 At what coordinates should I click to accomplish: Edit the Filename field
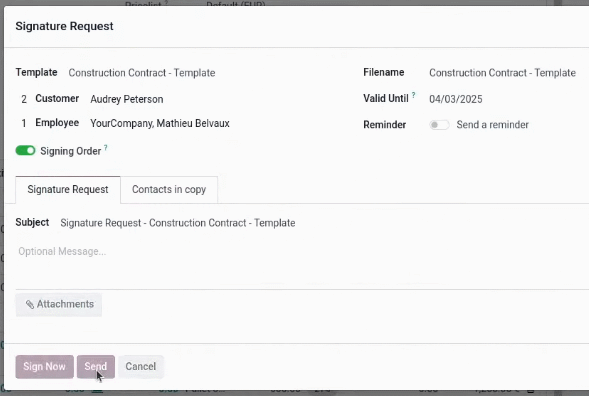coord(509,73)
